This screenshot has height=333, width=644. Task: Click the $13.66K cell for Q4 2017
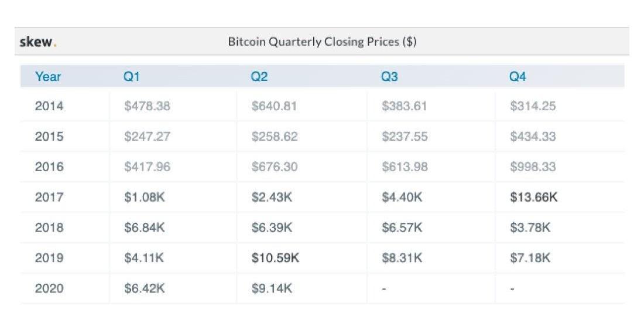click(533, 197)
